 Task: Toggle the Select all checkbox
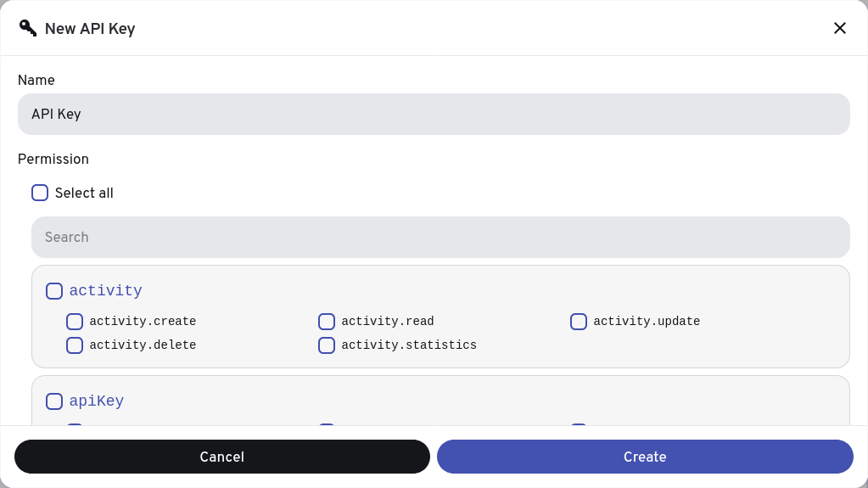[x=40, y=193]
